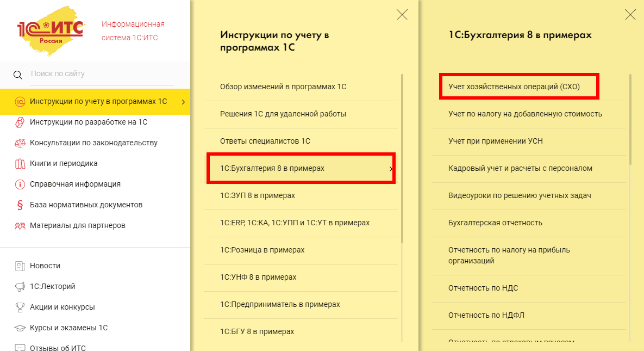Click the search magnifier icon
644x351 pixels.
point(17,75)
